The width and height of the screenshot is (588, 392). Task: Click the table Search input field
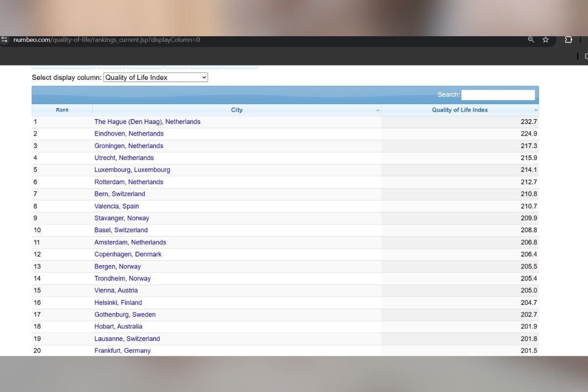498,95
